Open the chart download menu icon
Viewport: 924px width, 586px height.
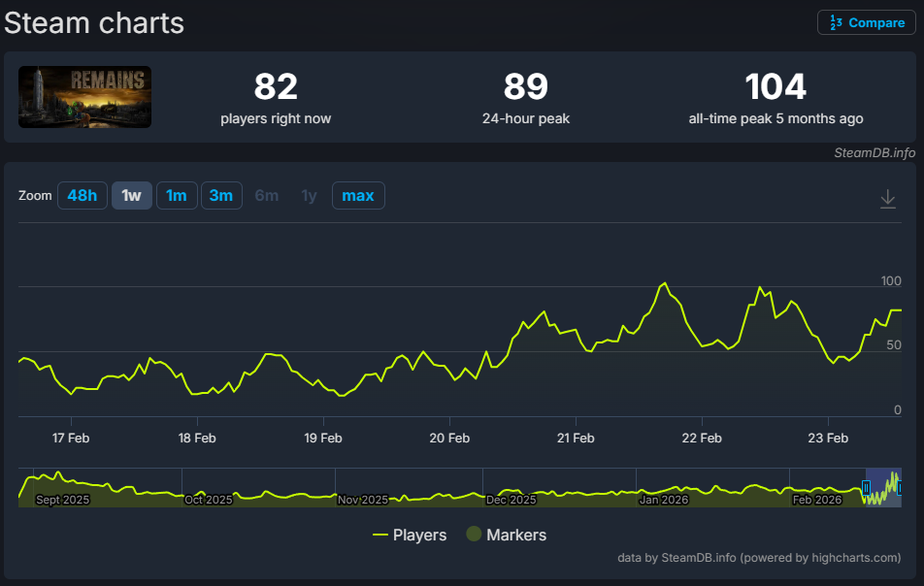pyautogui.click(x=887, y=199)
